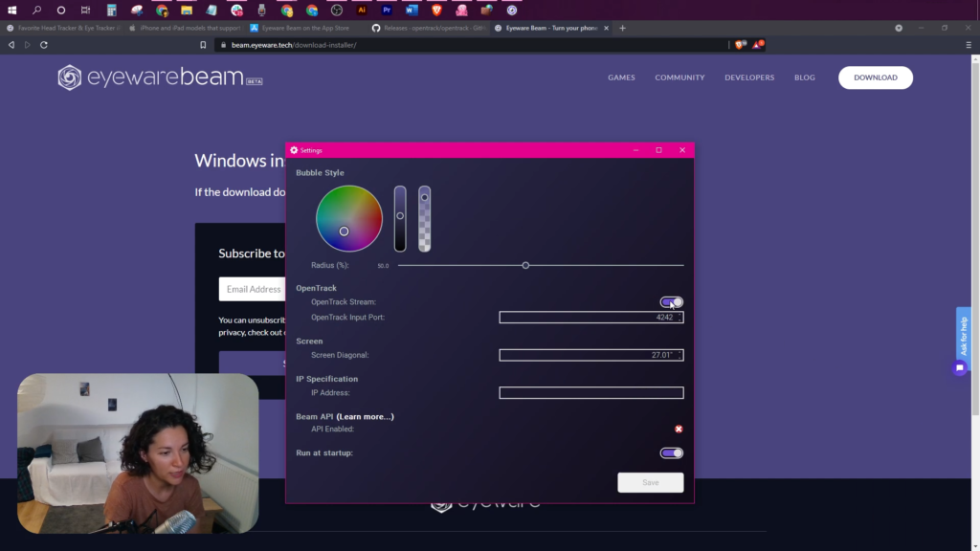This screenshot has height=551, width=980.
Task: Reload the current browser page
Action: point(44,45)
